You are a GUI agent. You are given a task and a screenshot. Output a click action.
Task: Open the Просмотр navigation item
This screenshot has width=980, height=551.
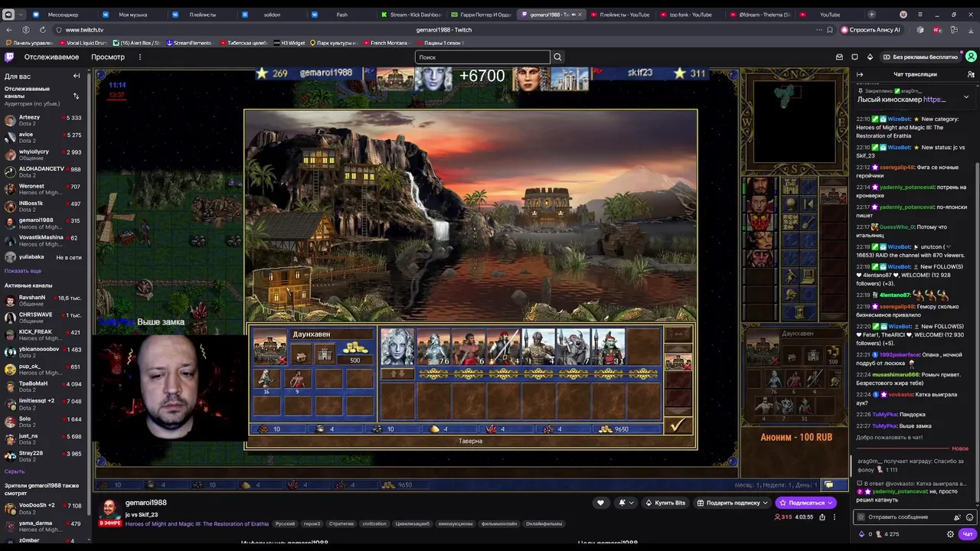pyautogui.click(x=108, y=57)
